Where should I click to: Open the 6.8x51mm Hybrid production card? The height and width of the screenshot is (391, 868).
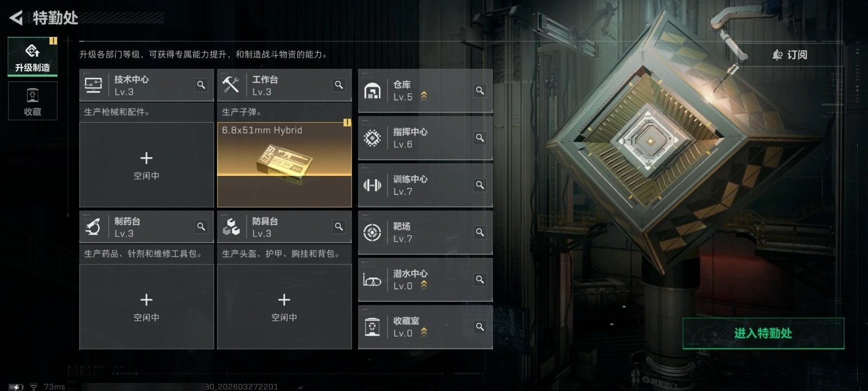(x=284, y=165)
